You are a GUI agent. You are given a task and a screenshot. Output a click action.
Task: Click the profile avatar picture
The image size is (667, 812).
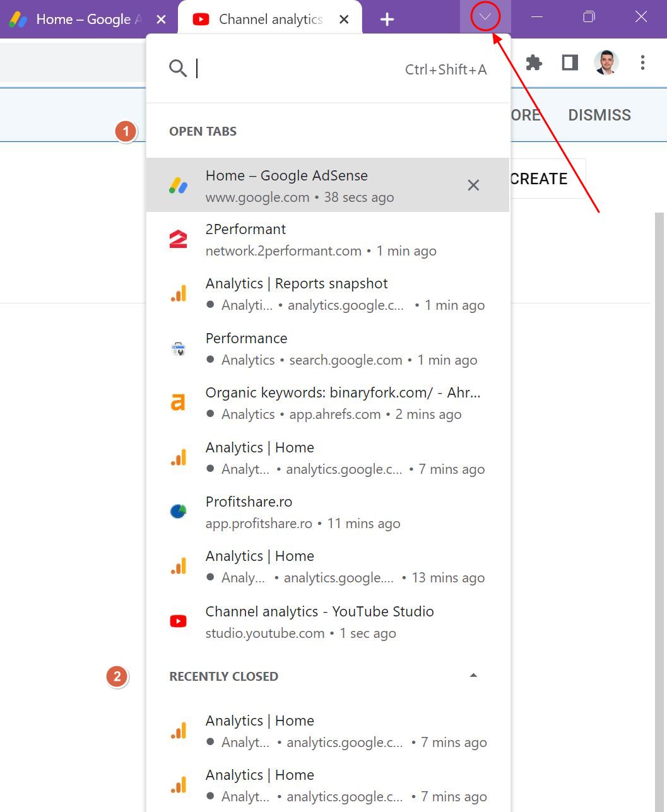606,62
